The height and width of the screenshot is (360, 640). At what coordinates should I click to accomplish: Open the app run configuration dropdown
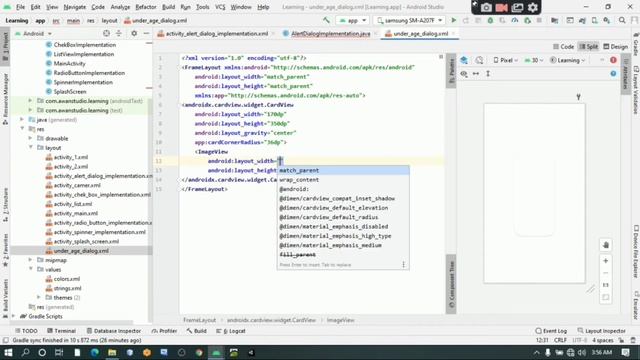353,20
